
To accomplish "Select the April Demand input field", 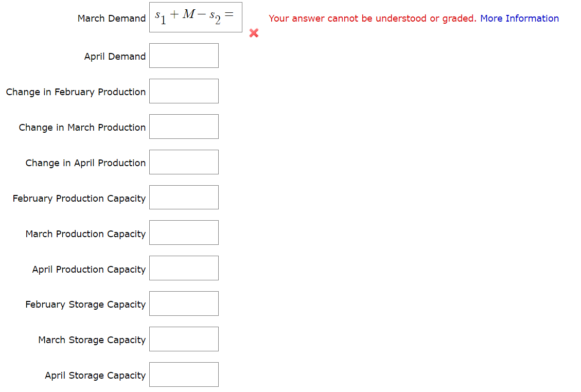I will coord(184,56).
